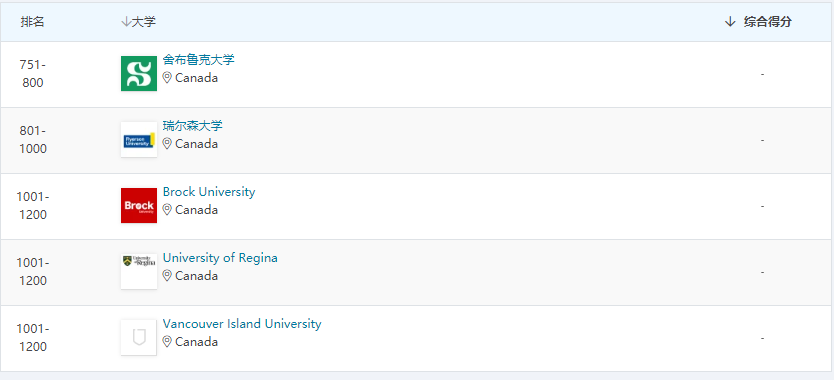The image size is (834, 380).
Task: Sort by 综合得分 down arrow
Action: tap(730, 22)
